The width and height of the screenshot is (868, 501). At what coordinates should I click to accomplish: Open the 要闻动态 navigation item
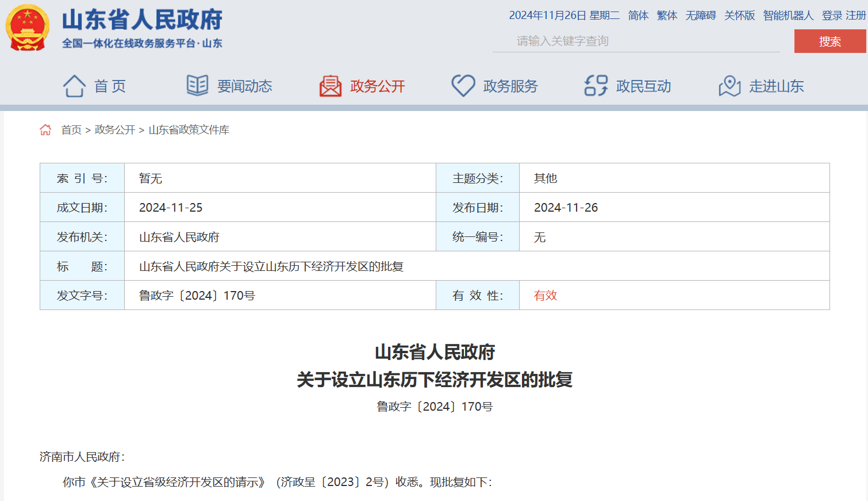(244, 86)
